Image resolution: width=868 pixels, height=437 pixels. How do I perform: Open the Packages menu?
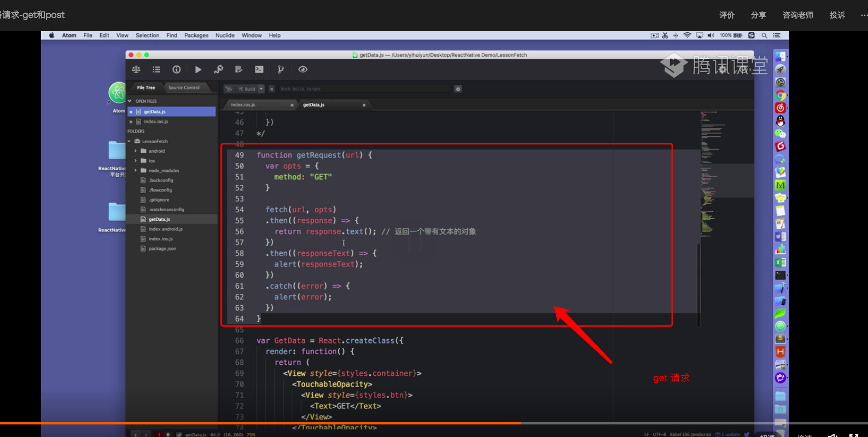pos(196,36)
